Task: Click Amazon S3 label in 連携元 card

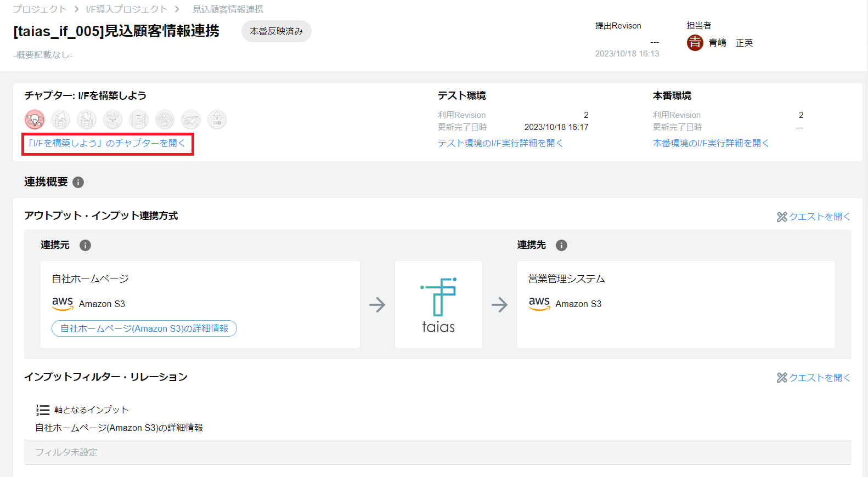Action: pyautogui.click(x=102, y=304)
